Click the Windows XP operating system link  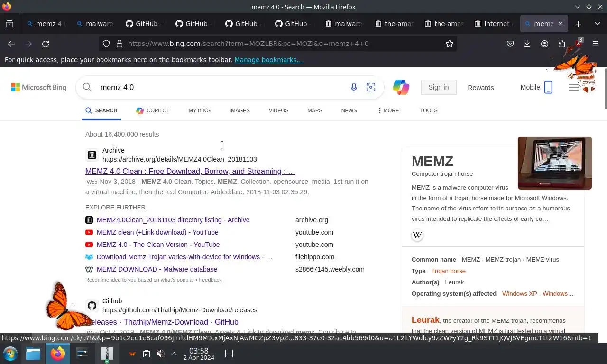click(x=520, y=293)
